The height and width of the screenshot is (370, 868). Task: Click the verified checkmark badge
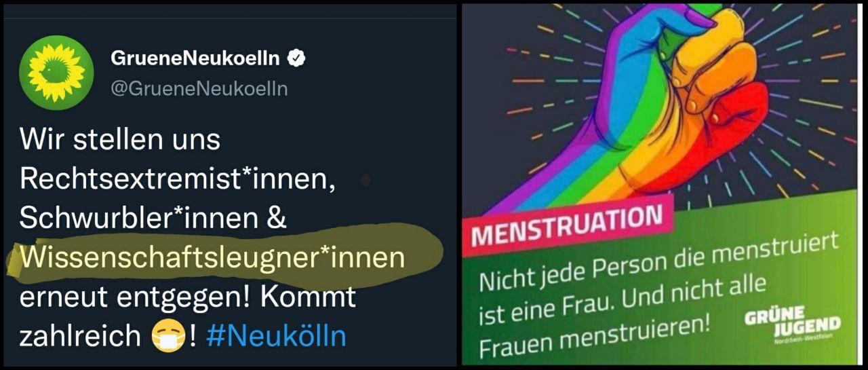297,58
